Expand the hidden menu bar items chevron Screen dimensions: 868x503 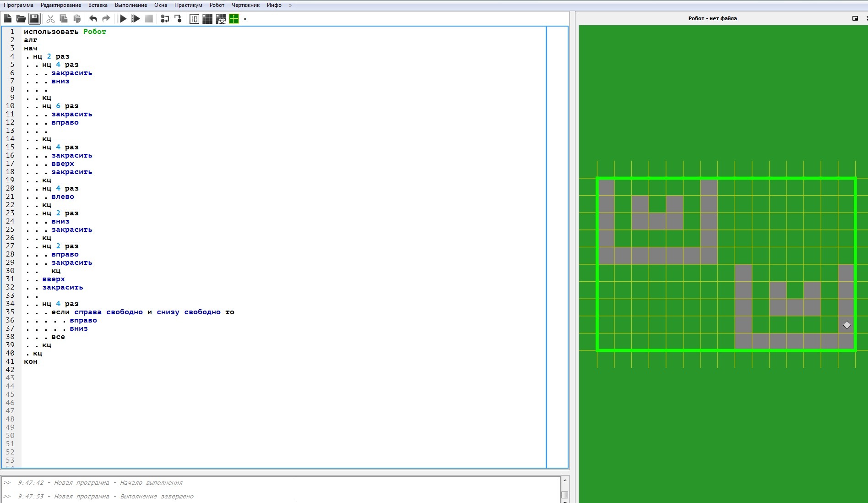(290, 5)
